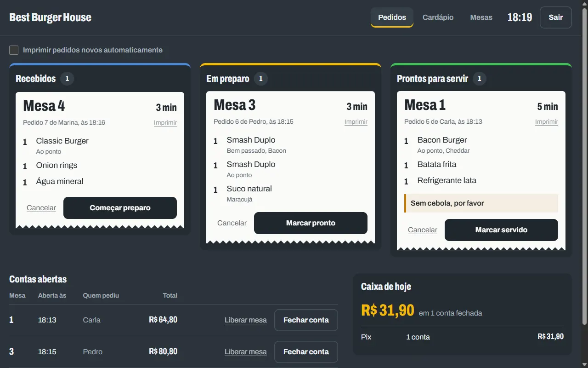Viewport: 588px width, 368px height.
Task: Click the Contas abertas heading
Action: [x=38, y=279]
